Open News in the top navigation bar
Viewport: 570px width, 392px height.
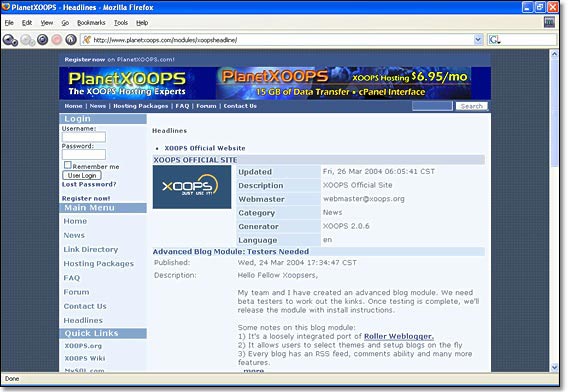pos(98,106)
